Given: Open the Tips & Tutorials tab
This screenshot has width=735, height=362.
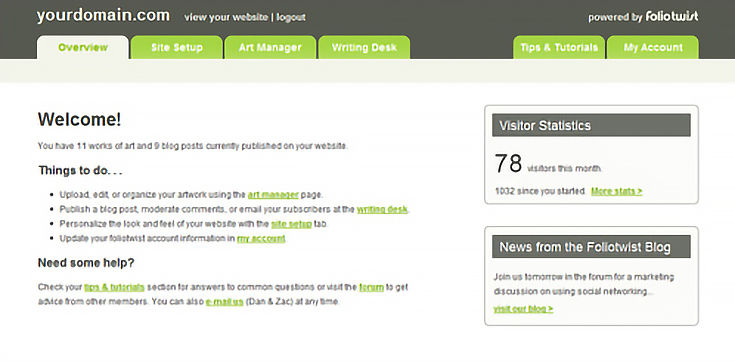Looking at the screenshot, I should click(x=559, y=47).
